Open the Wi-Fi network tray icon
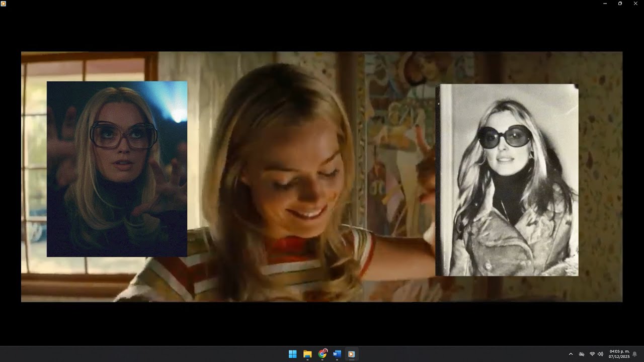 592,354
